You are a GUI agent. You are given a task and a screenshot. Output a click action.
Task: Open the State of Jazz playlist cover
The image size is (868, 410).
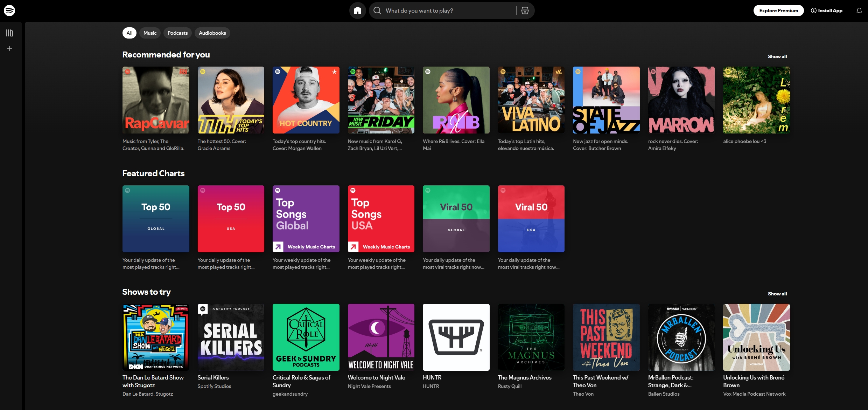click(x=606, y=100)
